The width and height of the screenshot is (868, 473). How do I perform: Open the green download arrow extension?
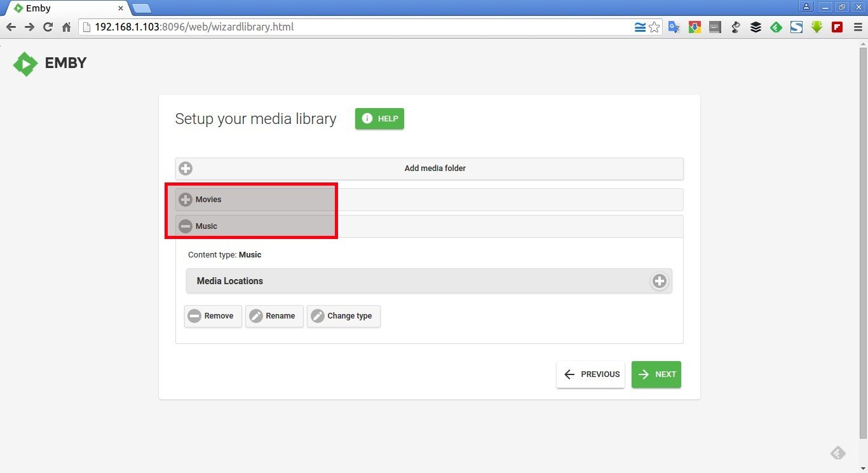pos(817,27)
